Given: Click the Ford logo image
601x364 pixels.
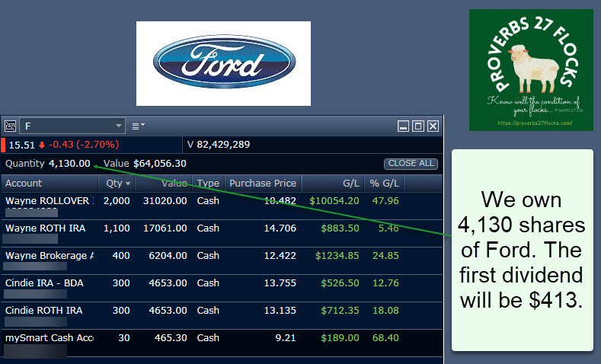Looking at the screenshot, I should click(223, 63).
